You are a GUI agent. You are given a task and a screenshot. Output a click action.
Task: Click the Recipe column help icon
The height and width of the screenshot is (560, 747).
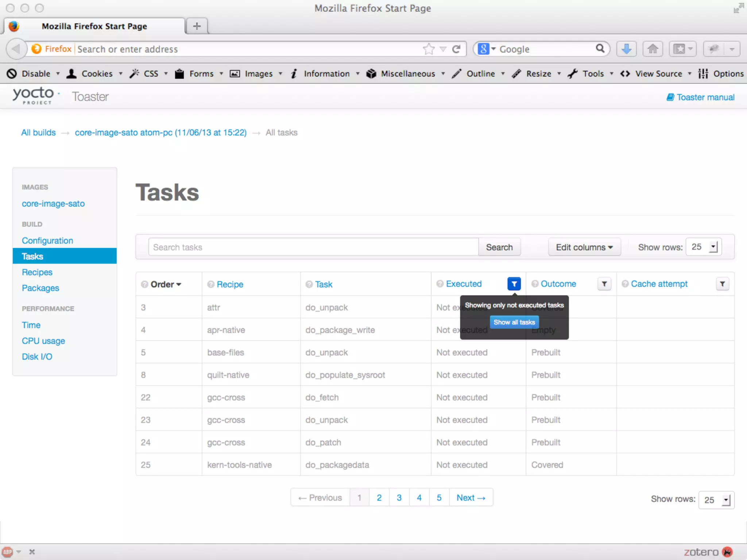[x=210, y=284]
